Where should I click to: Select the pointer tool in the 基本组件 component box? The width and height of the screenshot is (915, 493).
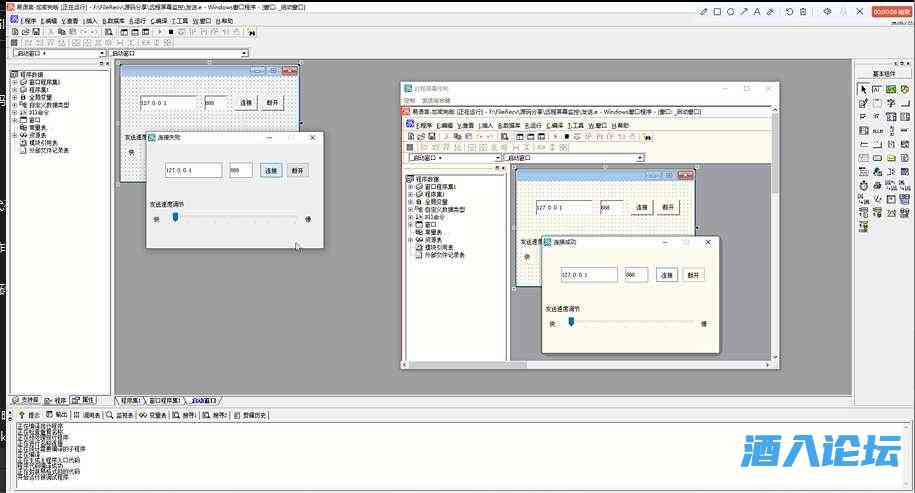click(x=863, y=89)
